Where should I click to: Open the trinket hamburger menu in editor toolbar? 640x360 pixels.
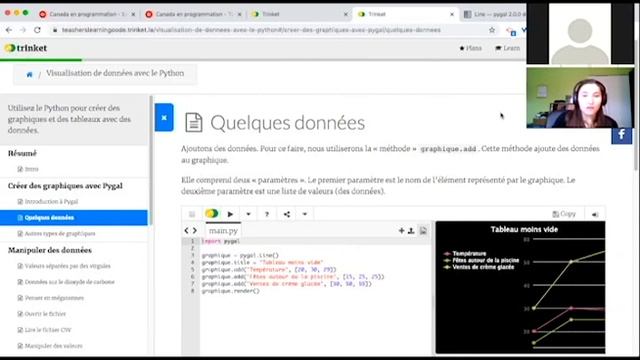pos(192,214)
